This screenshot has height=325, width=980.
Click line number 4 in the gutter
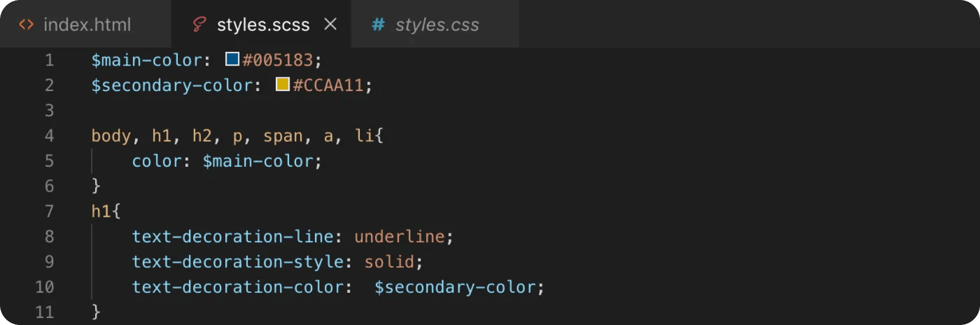pos(49,136)
